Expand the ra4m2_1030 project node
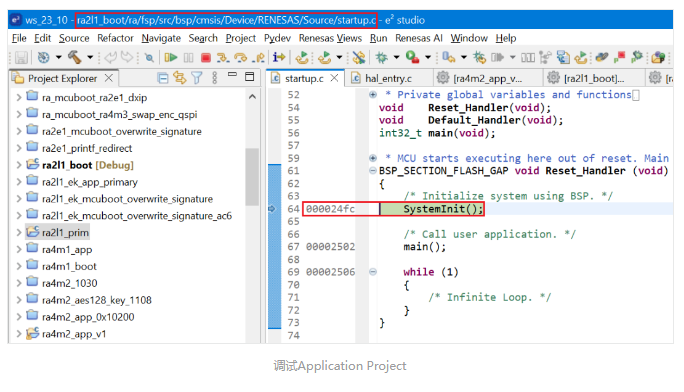Image resolution: width=684 pixels, height=392 pixels. pos(19,283)
